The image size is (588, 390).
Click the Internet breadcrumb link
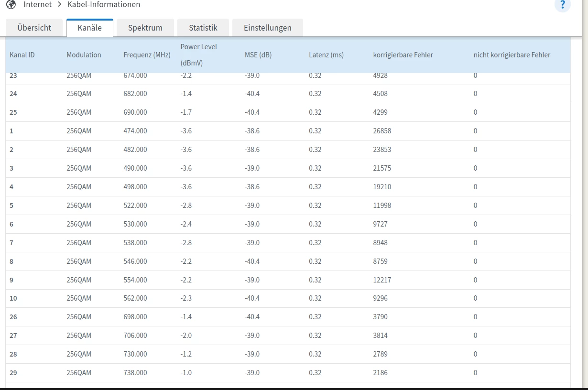[x=38, y=4]
